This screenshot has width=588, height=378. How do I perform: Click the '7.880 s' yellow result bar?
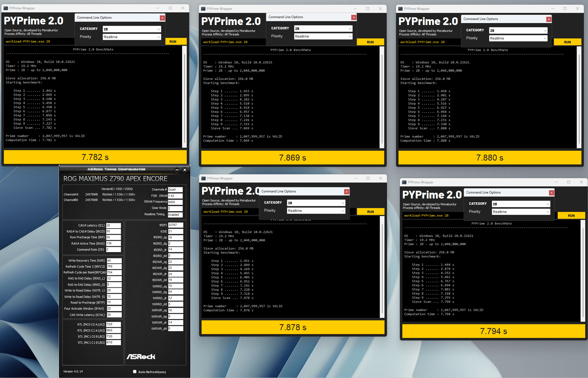[490, 158]
